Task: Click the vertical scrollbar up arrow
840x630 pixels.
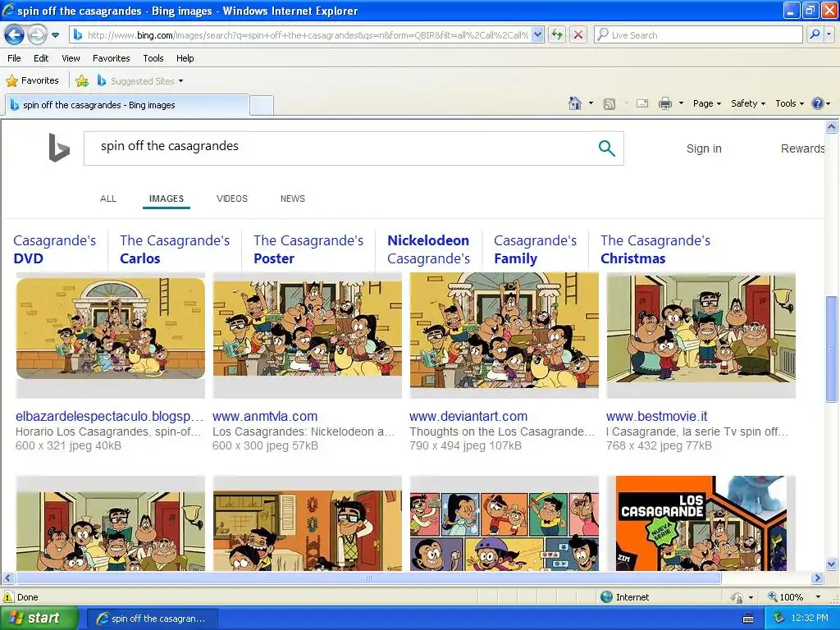Action: click(832, 127)
